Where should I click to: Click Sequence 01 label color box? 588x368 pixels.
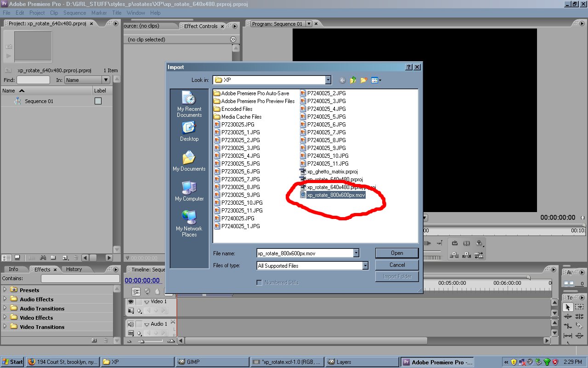pyautogui.click(x=98, y=101)
